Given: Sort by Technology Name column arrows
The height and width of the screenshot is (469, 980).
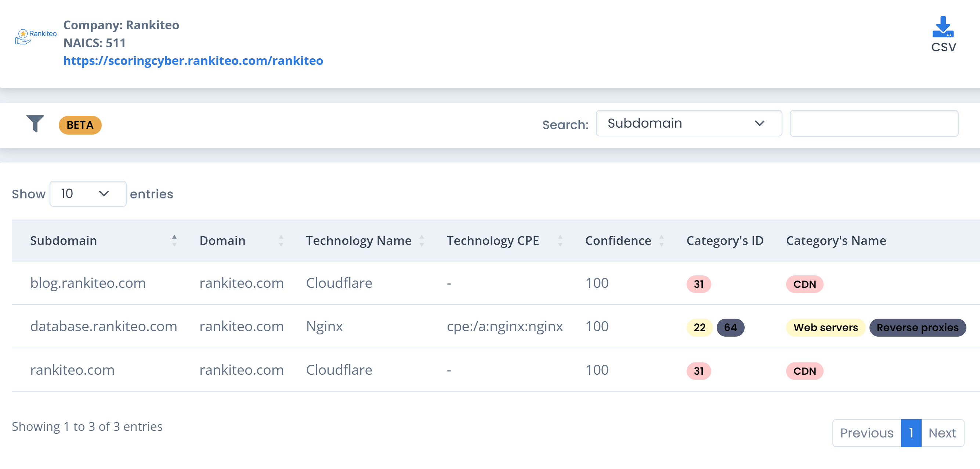Looking at the screenshot, I should 422,240.
